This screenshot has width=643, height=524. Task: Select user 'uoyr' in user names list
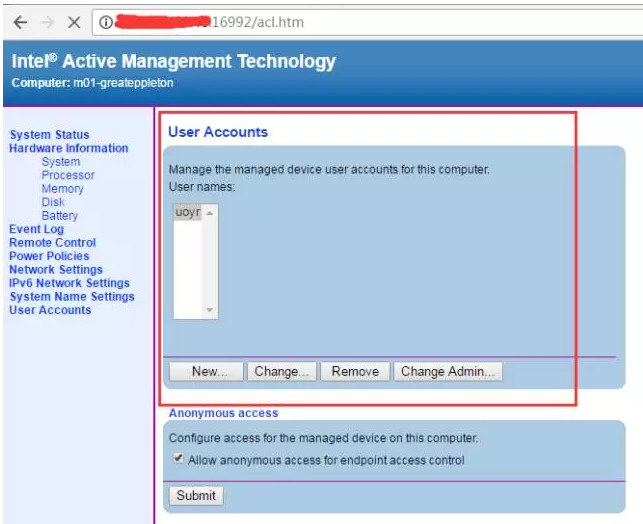[188, 212]
